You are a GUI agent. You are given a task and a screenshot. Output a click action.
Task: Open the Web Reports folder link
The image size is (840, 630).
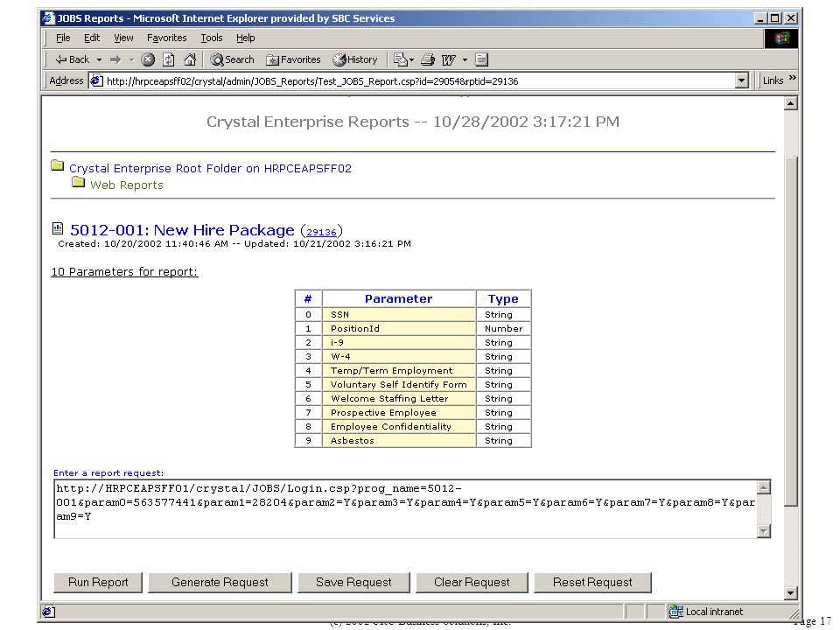point(126,185)
